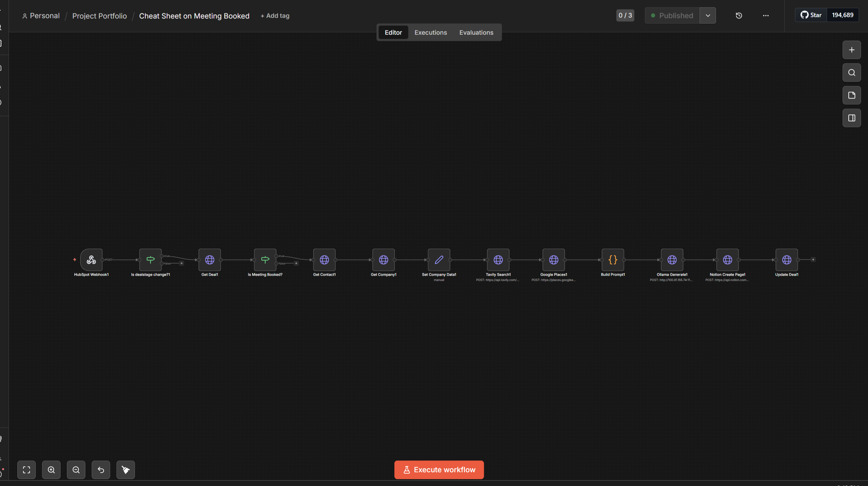Switch to the Editor tab
The height and width of the screenshot is (486, 868).
pyautogui.click(x=393, y=32)
